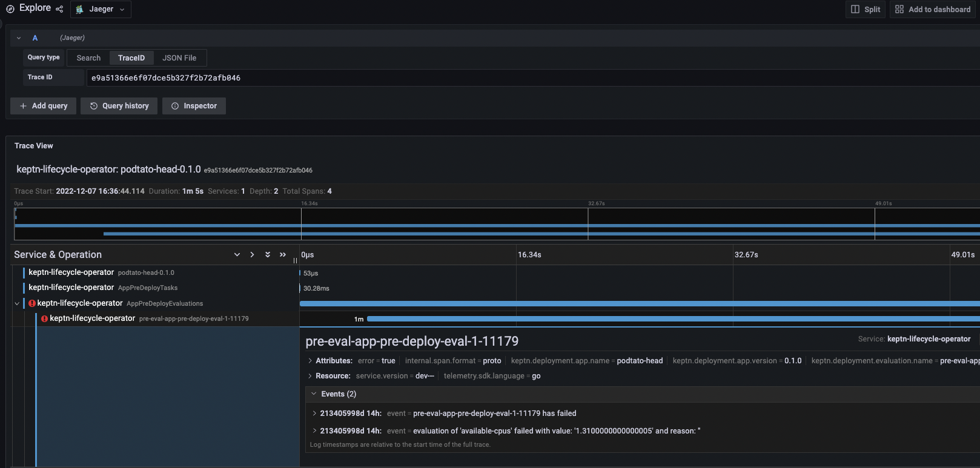Collapse query row A chevron

click(19, 38)
